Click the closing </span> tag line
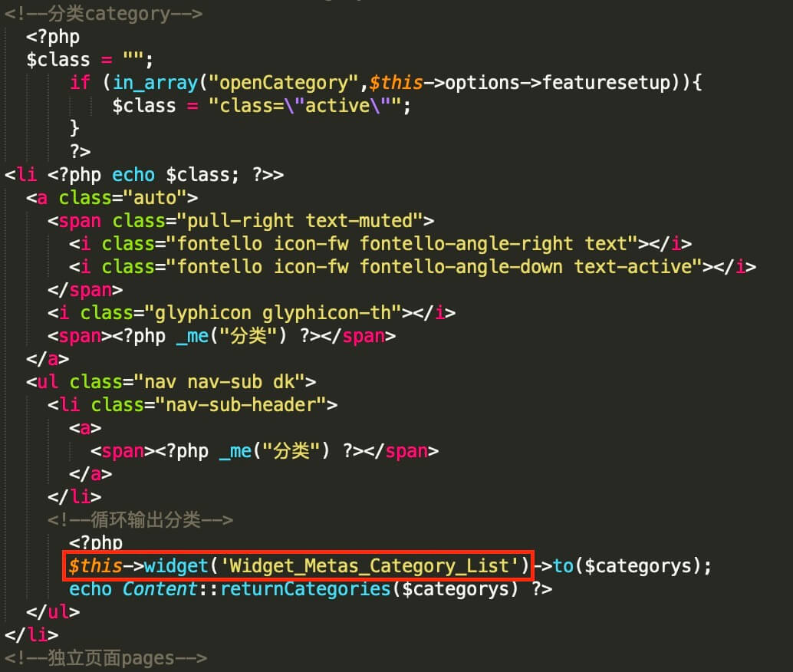 click(x=85, y=290)
